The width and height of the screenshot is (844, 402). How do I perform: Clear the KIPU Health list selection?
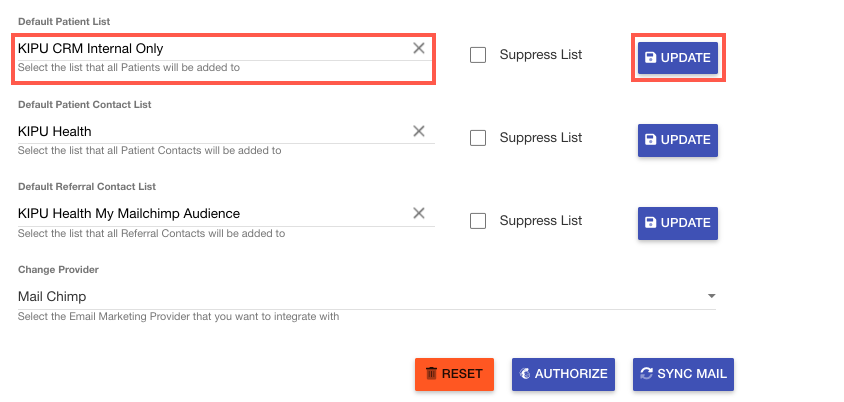(x=419, y=131)
